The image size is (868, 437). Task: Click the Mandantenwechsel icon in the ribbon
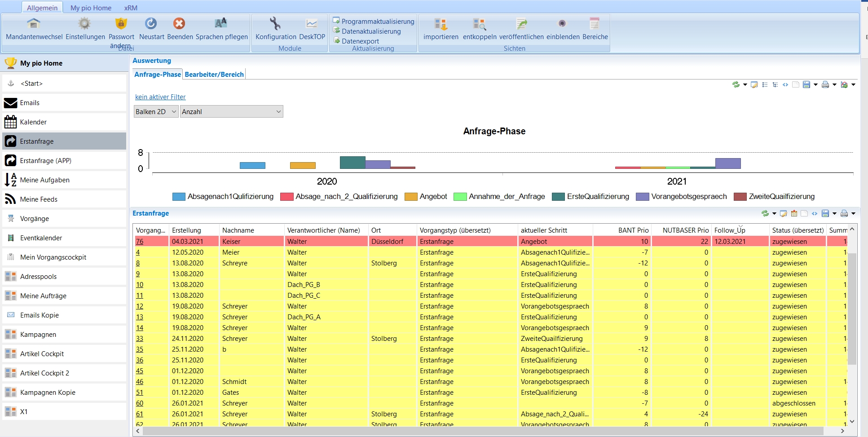point(34,24)
